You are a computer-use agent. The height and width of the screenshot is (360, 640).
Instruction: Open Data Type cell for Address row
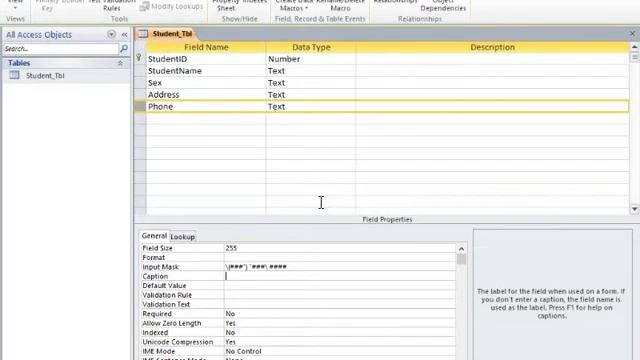coord(311,95)
